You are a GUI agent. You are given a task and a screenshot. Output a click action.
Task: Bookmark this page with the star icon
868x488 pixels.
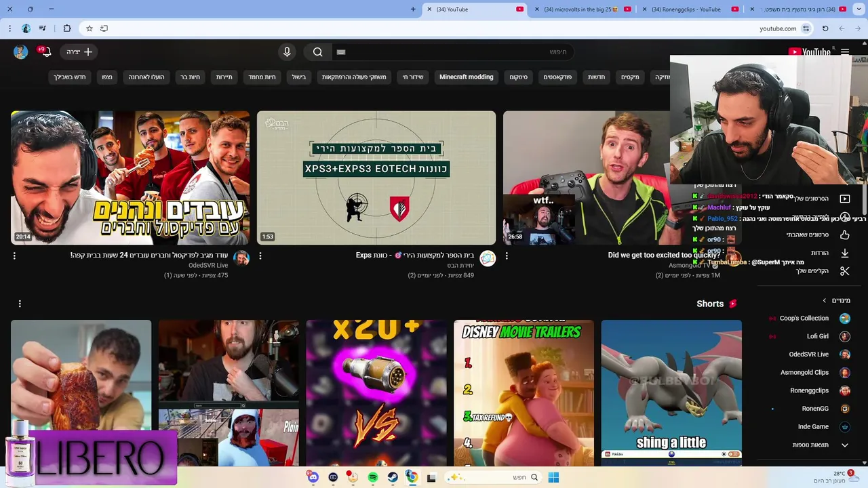click(89, 28)
